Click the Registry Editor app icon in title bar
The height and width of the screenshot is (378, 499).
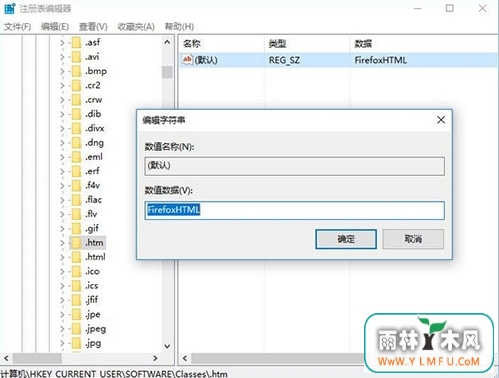(x=10, y=8)
